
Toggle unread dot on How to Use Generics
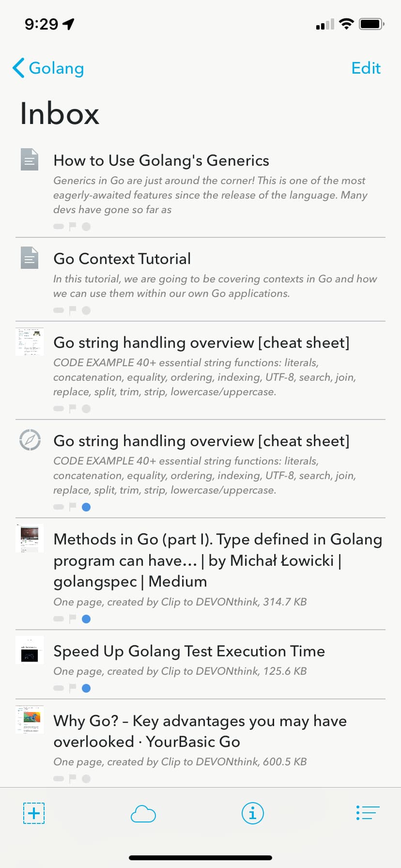point(86,226)
